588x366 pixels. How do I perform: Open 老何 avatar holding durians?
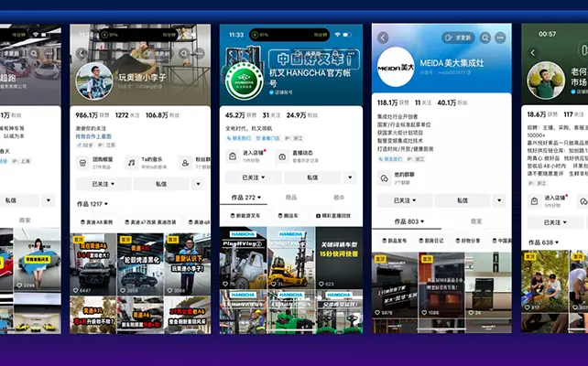[546, 81]
